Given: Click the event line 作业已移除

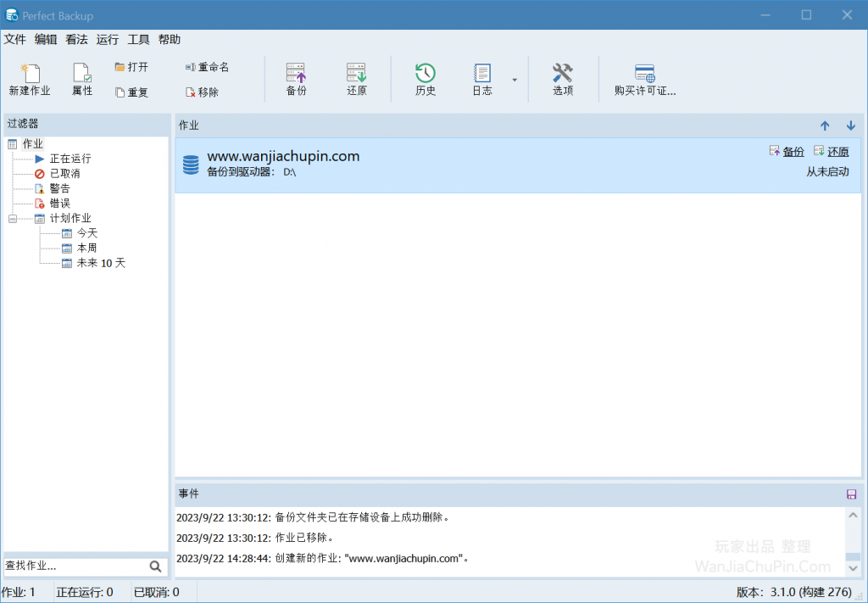Looking at the screenshot, I should click(x=255, y=538).
